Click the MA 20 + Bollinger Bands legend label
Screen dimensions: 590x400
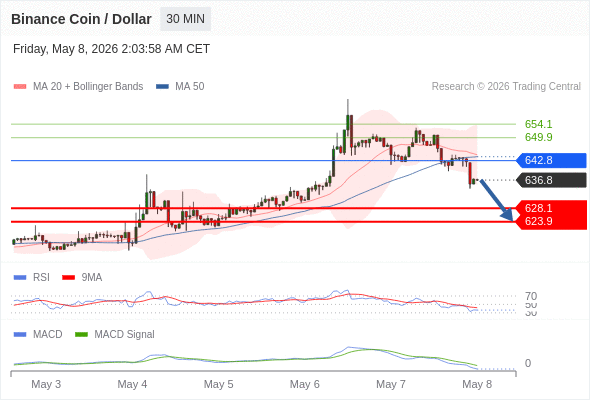point(88,87)
